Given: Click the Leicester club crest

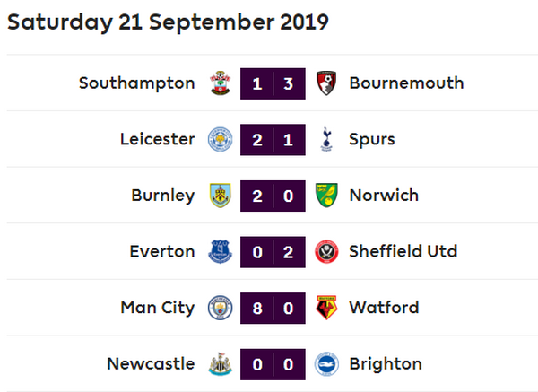Looking at the screenshot, I should pyautogui.click(x=217, y=139).
